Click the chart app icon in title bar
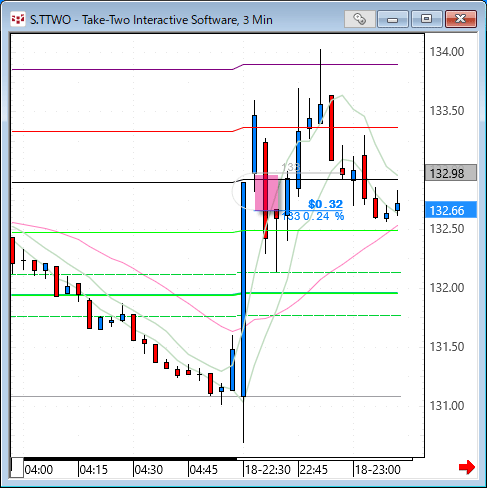Viewport: 487px width, 488px height. tap(18, 19)
